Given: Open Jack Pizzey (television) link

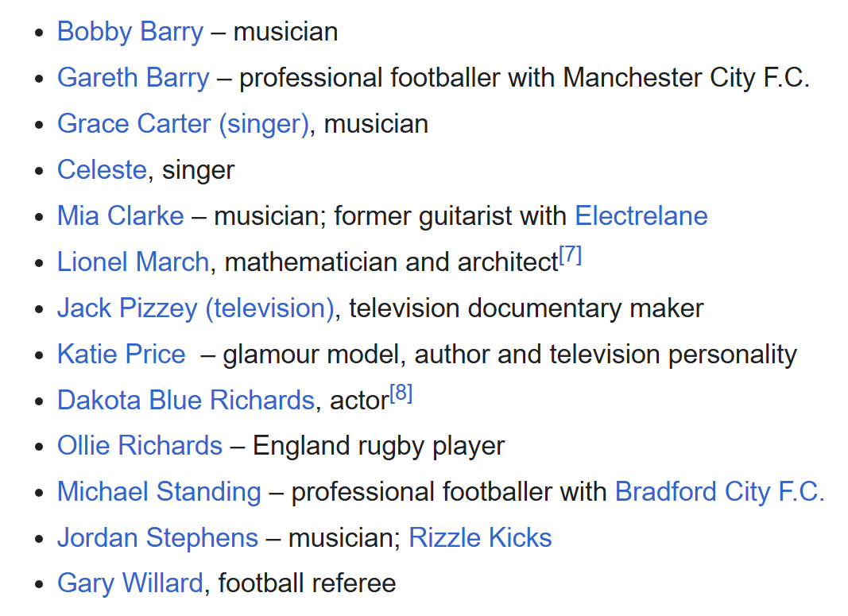Looking at the screenshot, I should tap(196, 308).
